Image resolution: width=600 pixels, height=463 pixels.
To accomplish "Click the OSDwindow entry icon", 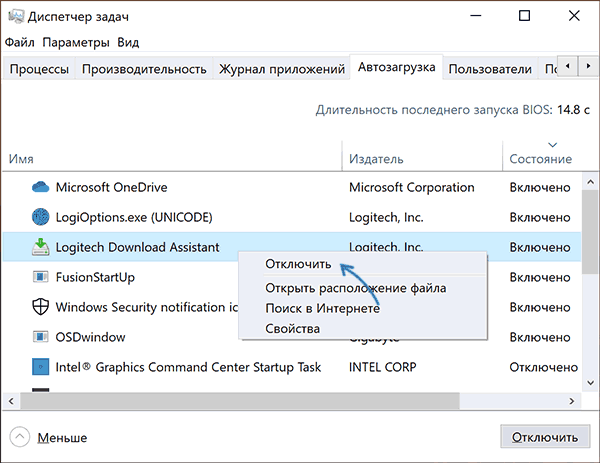I will (x=40, y=337).
